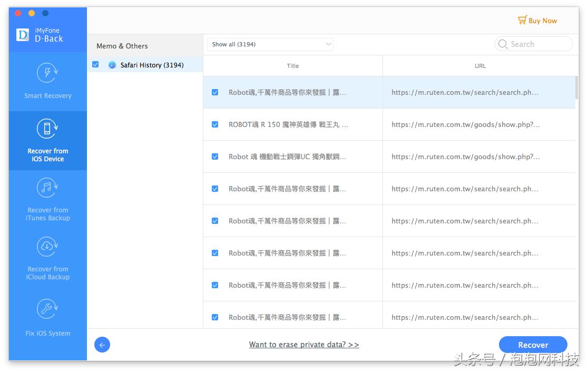Select the Fix iOS System wrench icon

(x=47, y=309)
